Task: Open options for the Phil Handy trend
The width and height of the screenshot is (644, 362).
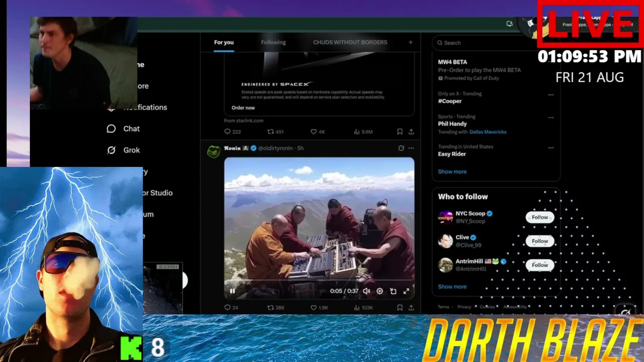Action: pos(551,117)
